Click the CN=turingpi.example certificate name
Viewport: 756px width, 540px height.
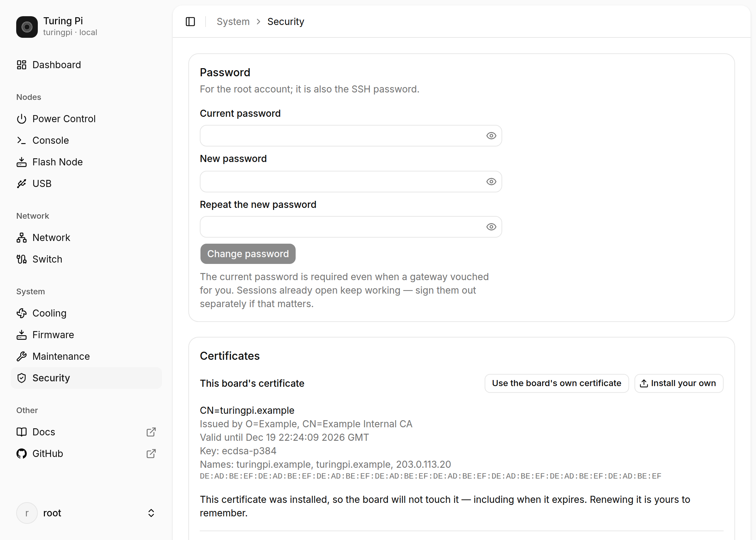click(x=247, y=410)
